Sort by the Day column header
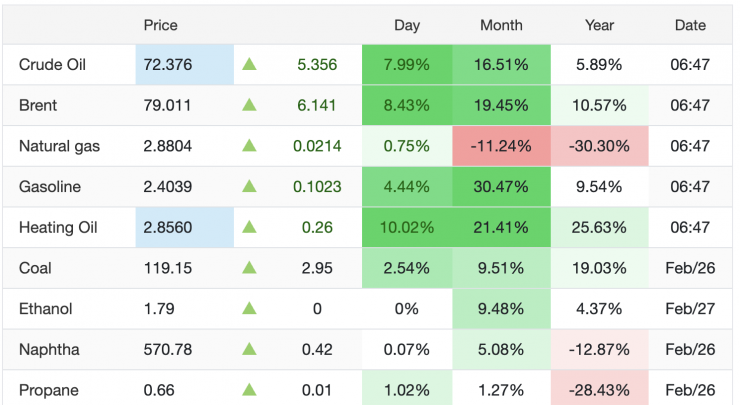The image size is (740, 405). [x=407, y=25]
